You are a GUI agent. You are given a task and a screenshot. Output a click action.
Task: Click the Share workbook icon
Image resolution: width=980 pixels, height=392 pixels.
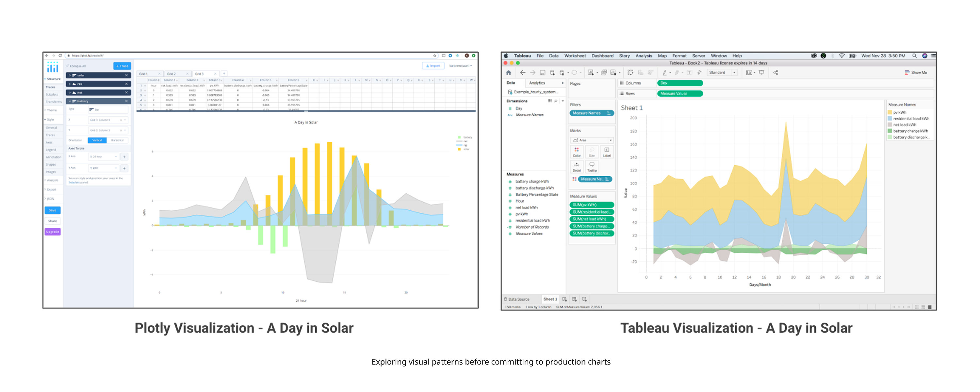pos(775,72)
